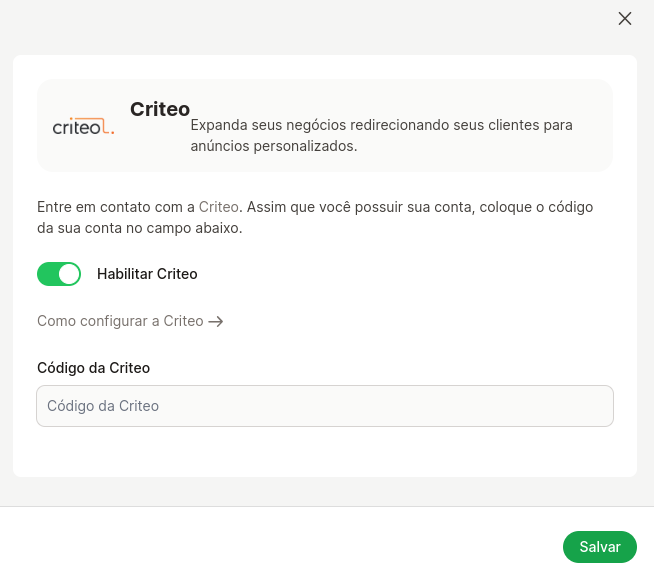
Task: Close the Criteo settings dialog
Action: tap(624, 18)
